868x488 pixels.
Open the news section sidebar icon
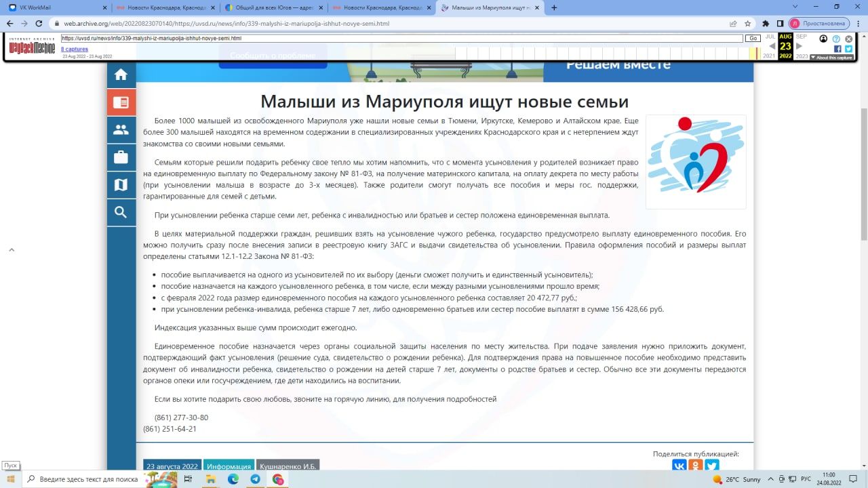(121, 102)
